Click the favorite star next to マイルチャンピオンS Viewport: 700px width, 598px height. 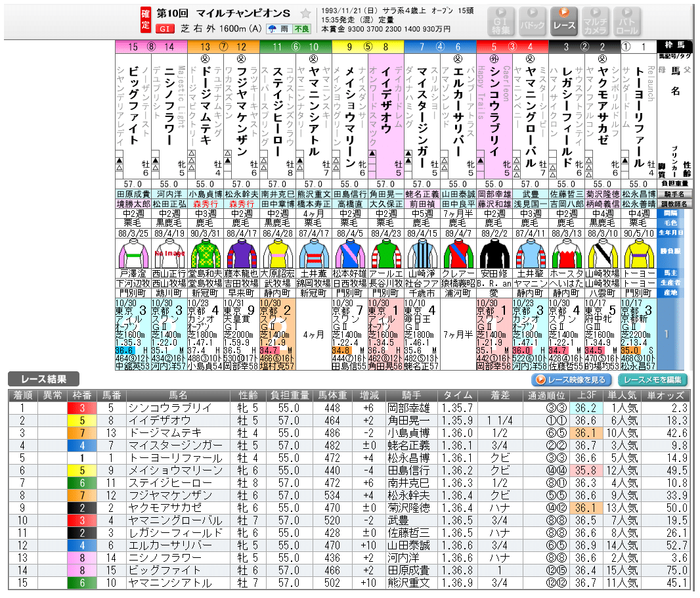pyautogui.click(x=305, y=13)
